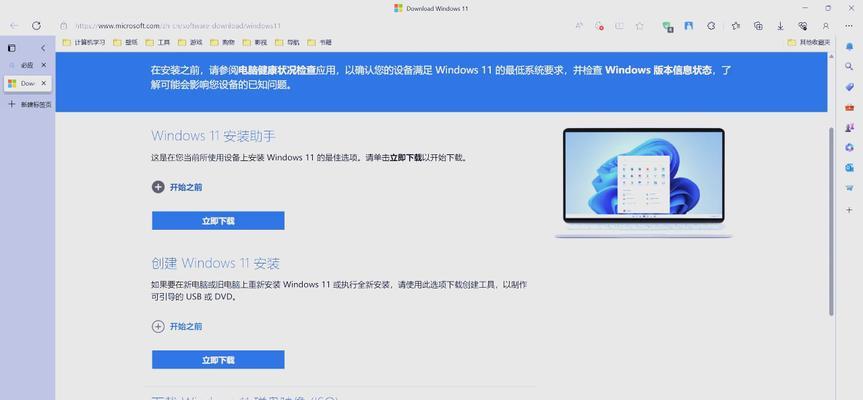
Task: Open the green shield extension icon
Action: pos(668,26)
